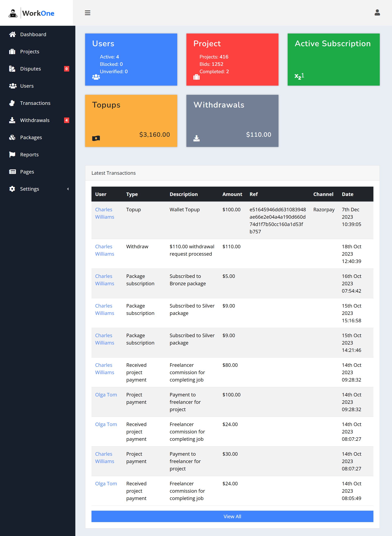Open Pages via the newspaper icon

click(x=12, y=171)
